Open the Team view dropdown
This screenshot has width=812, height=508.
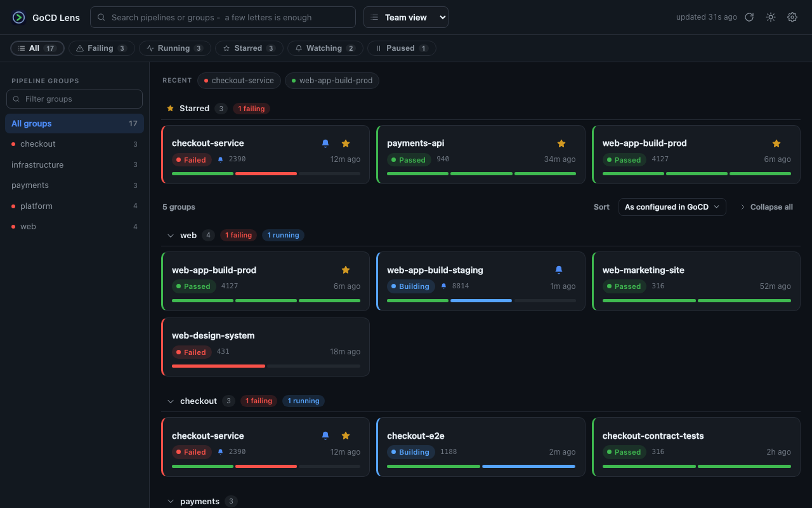(406, 17)
